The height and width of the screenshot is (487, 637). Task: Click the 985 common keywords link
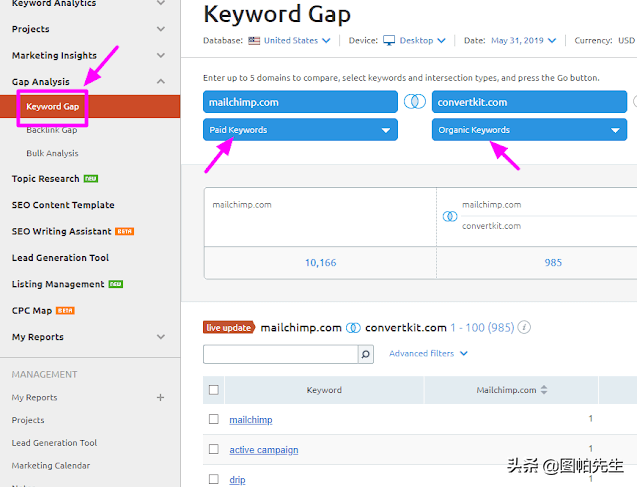553,263
